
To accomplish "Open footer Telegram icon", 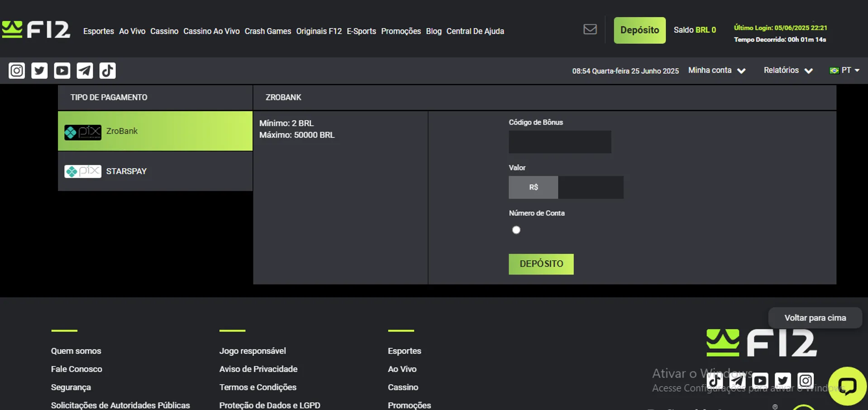I will pyautogui.click(x=738, y=381).
